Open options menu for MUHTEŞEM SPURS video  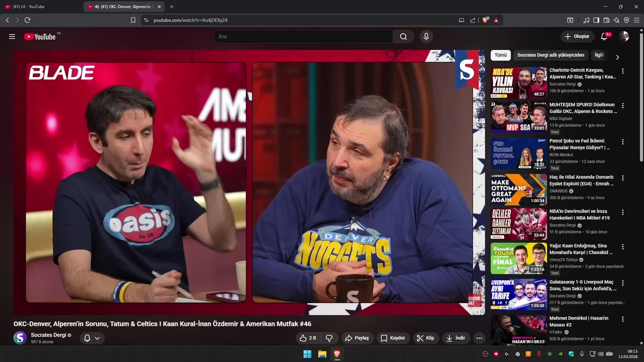[x=623, y=106]
